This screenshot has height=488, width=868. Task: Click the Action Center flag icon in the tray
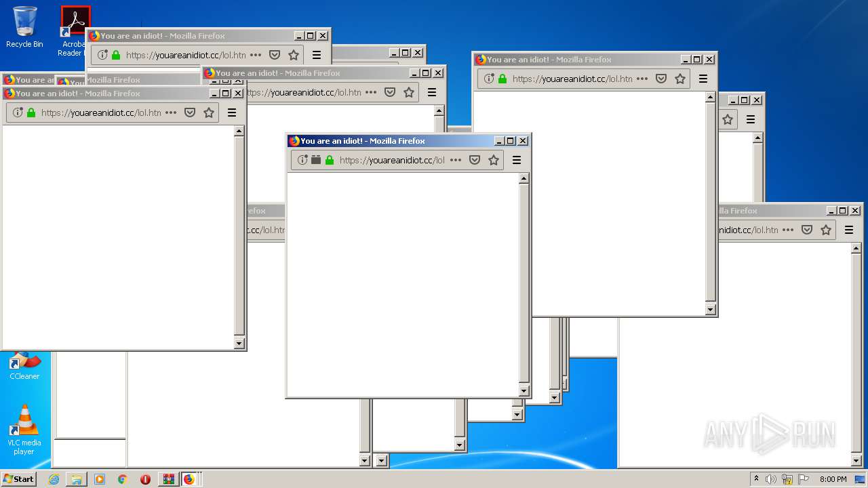(804, 479)
